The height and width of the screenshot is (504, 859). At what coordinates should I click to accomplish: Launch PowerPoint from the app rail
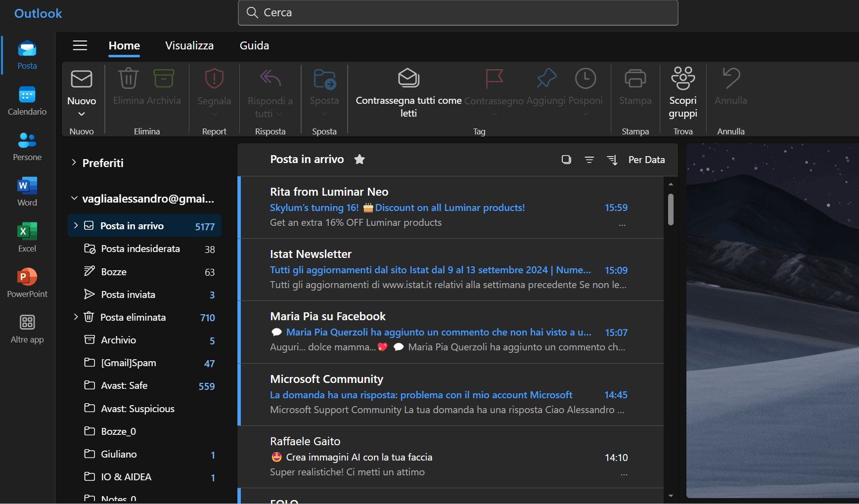27,277
